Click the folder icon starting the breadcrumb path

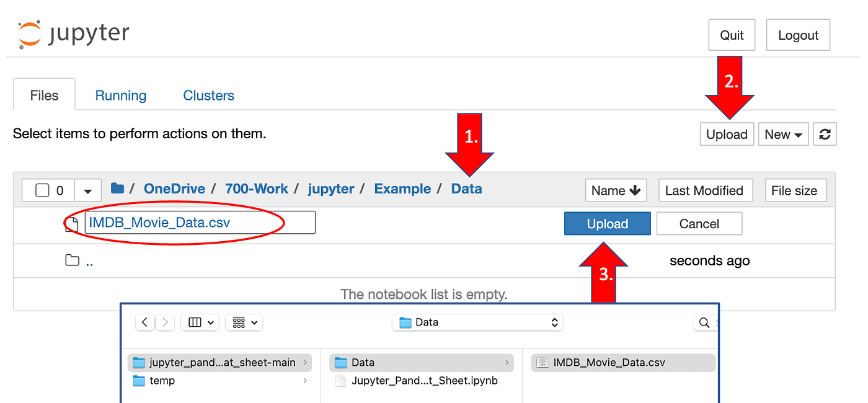117,188
